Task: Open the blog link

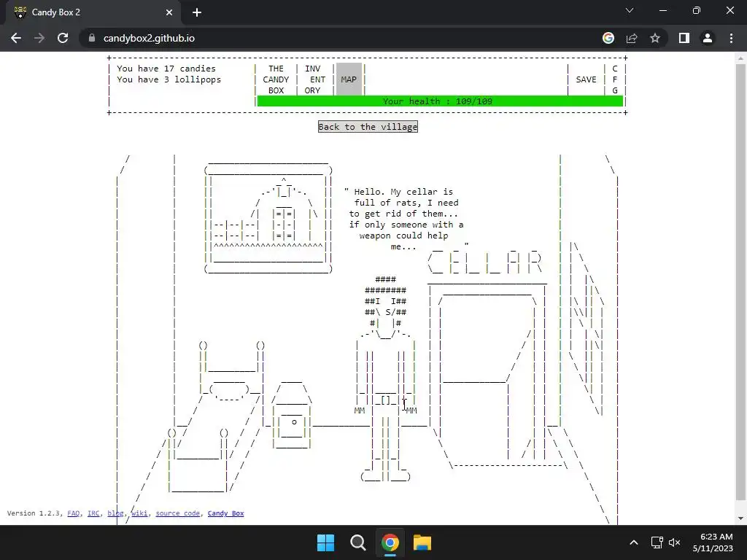Action: (x=115, y=513)
